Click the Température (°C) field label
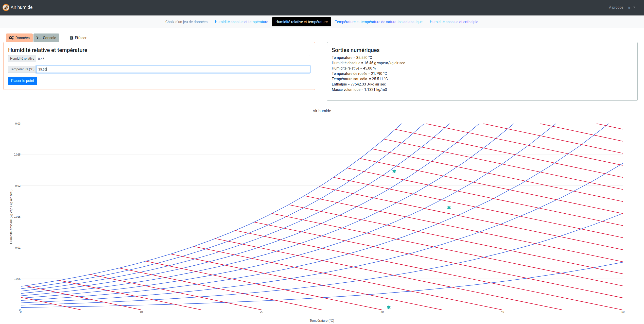This screenshot has height=324, width=644. (22, 69)
